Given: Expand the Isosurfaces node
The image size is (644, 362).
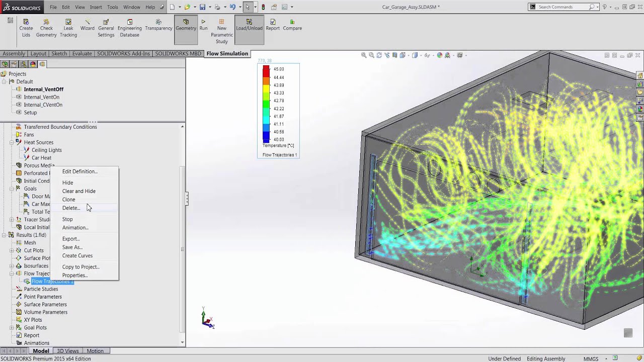Looking at the screenshot, I should pyautogui.click(x=12, y=265).
